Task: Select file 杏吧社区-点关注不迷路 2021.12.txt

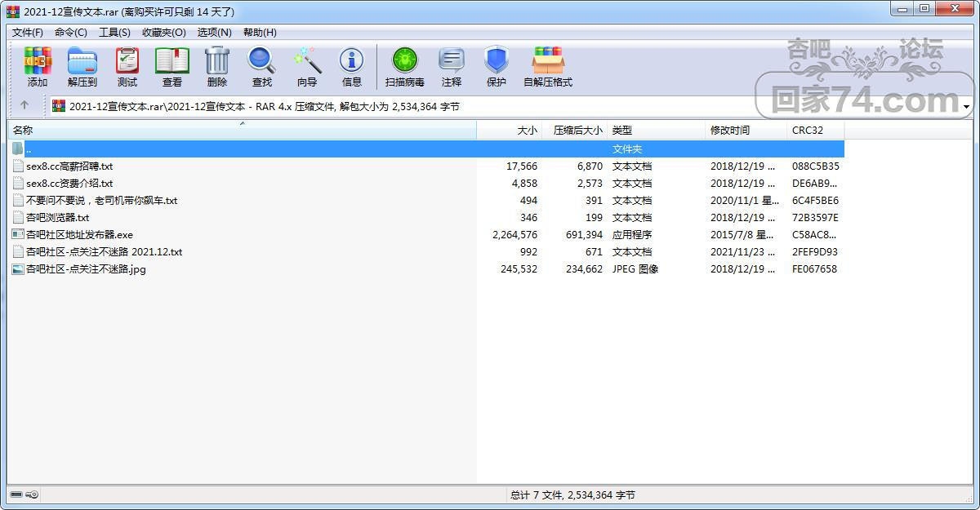Action: [x=105, y=251]
